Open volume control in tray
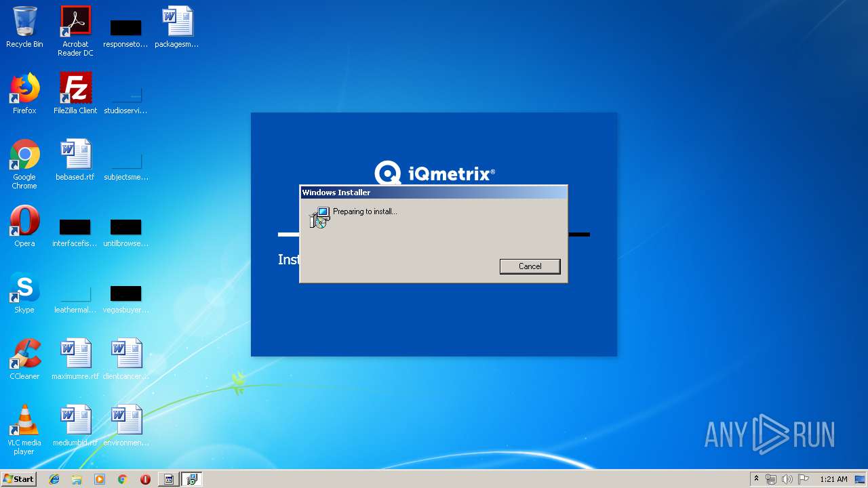The image size is (868, 488). (787, 479)
